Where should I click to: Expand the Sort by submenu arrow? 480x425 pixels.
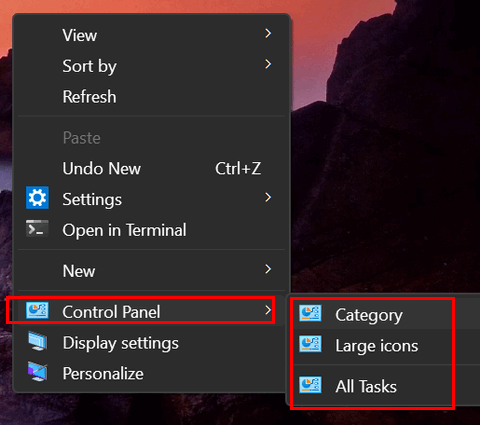click(x=268, y=64)
